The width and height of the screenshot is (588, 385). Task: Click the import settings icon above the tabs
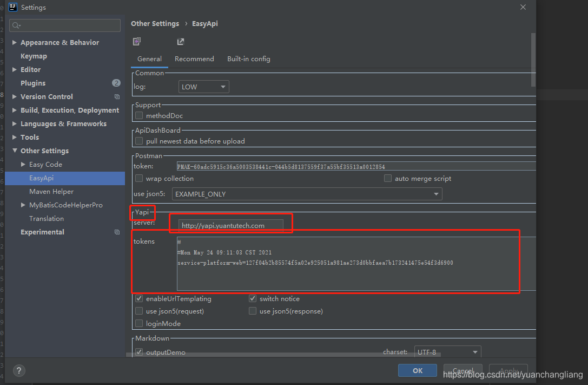[x=137, y=41]
